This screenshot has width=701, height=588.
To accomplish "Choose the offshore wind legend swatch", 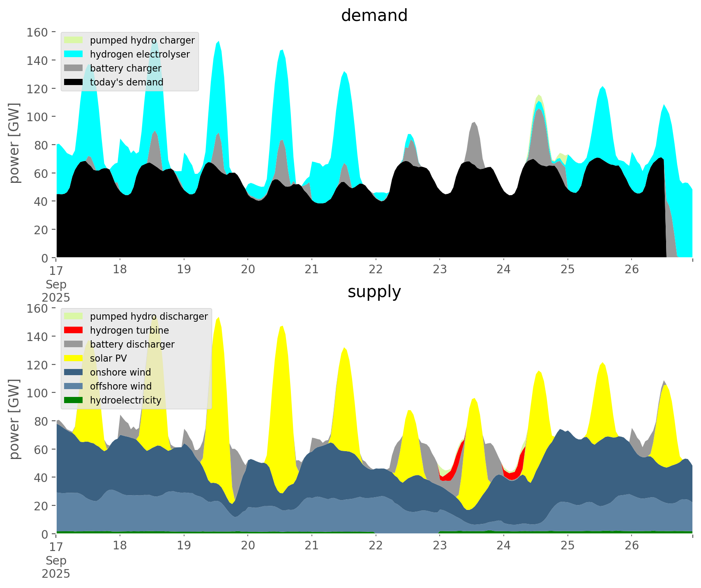I will (x=74, y=386).
